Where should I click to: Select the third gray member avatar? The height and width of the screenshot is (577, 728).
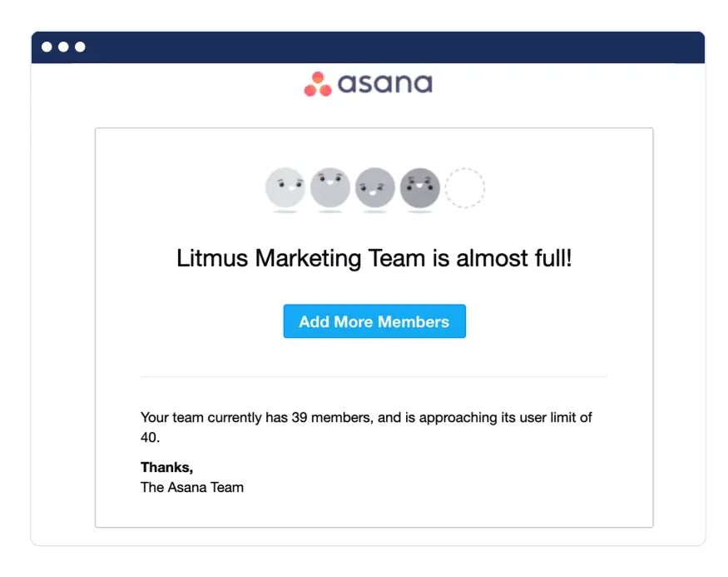pos(374,187)
